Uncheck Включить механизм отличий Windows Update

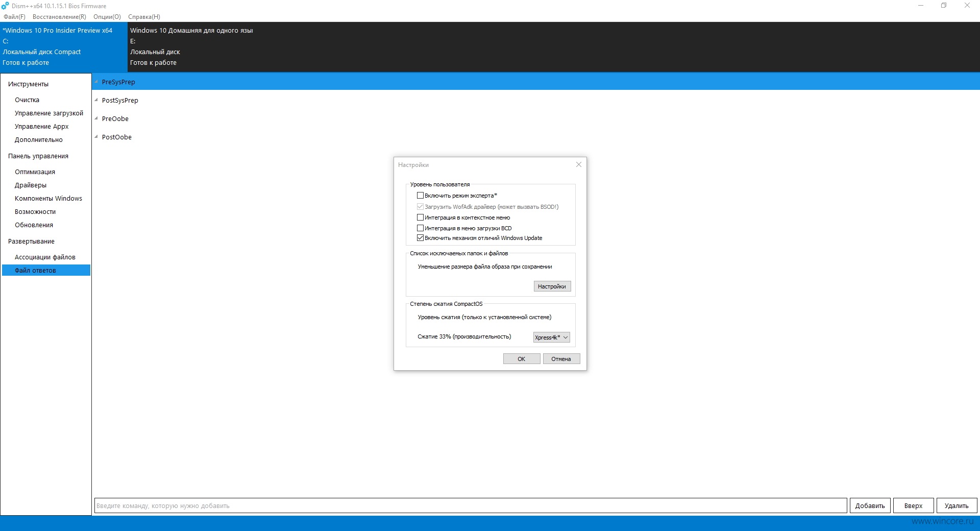tap(420, 238)
